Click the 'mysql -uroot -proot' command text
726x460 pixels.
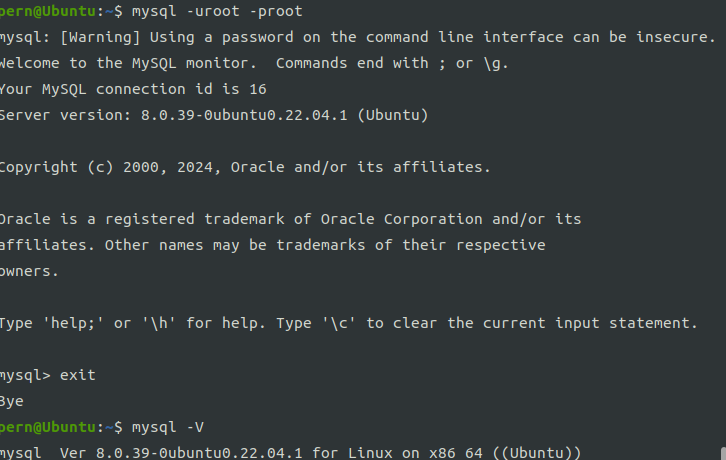point(217,11)
